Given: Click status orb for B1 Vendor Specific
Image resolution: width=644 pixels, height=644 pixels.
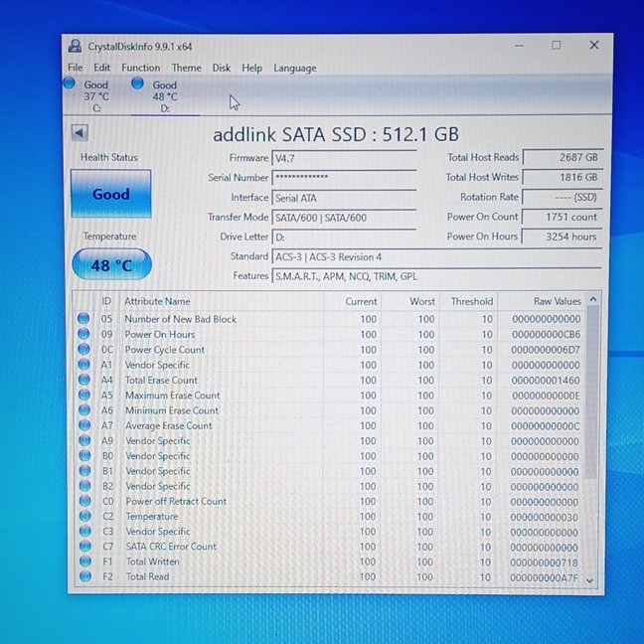Looking at the screenshot, I should coord(84,471).
